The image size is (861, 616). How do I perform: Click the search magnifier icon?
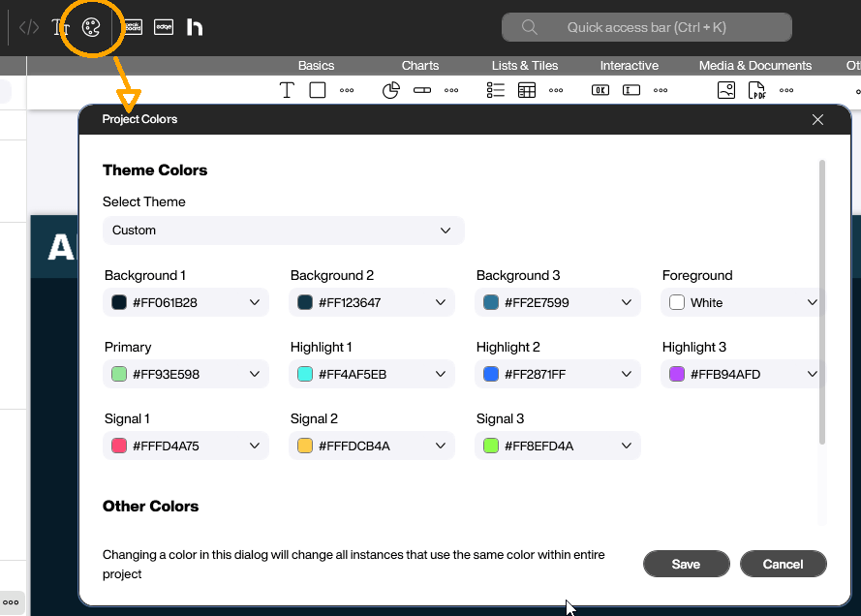pyautogui.click(x=530, y=27)
